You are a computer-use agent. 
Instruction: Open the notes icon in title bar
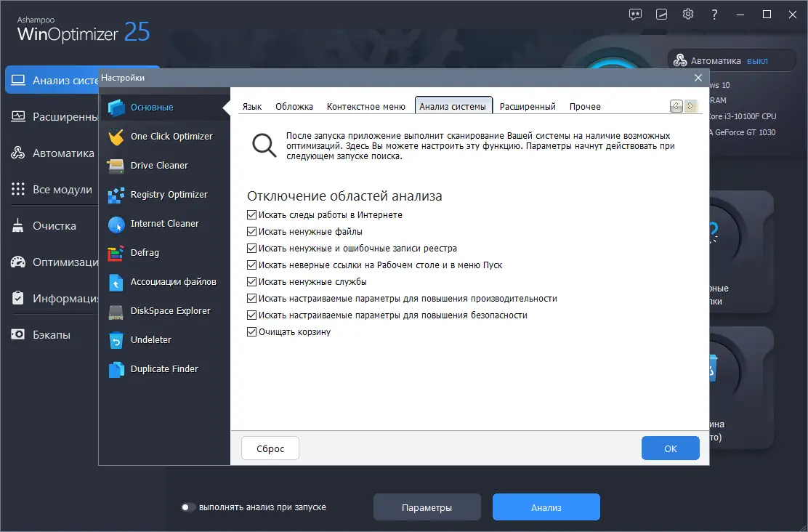coord(662,15)
